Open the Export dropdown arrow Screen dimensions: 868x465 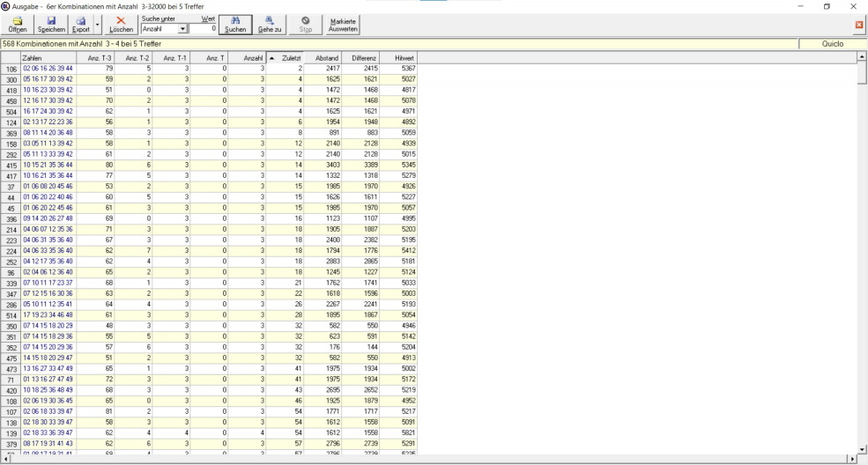click(x=97, y=25)
